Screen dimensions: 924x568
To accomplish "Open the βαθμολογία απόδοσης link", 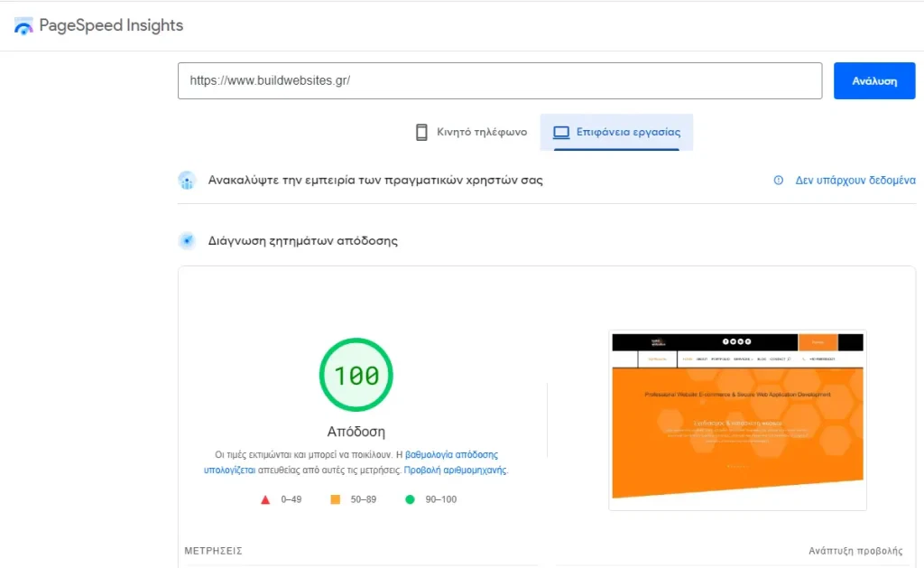I will [x=451, y=454].
